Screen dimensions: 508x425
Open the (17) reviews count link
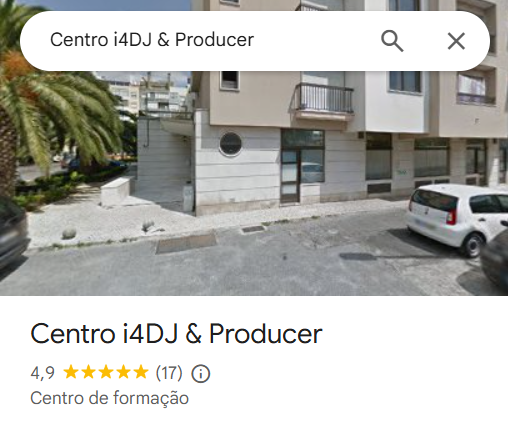coord(169,373)
